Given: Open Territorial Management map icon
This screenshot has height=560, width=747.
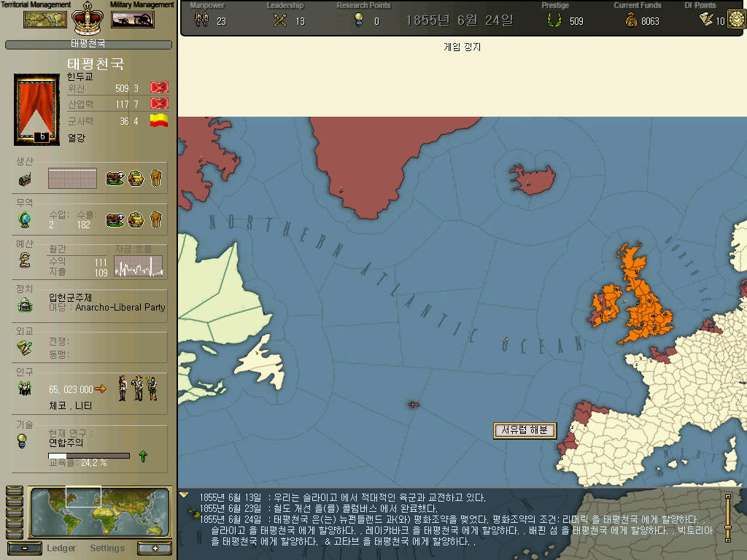Looking at the screenshot, I should [45, 20].
